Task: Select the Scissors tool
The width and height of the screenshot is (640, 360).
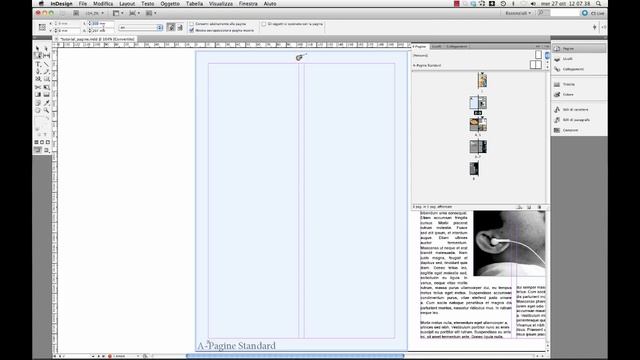Action: (38, 87)
